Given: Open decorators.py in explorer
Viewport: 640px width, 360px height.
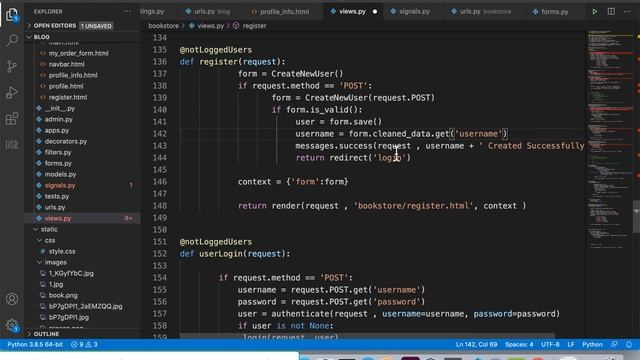Looking at the screenshot, I should (66, 141).
